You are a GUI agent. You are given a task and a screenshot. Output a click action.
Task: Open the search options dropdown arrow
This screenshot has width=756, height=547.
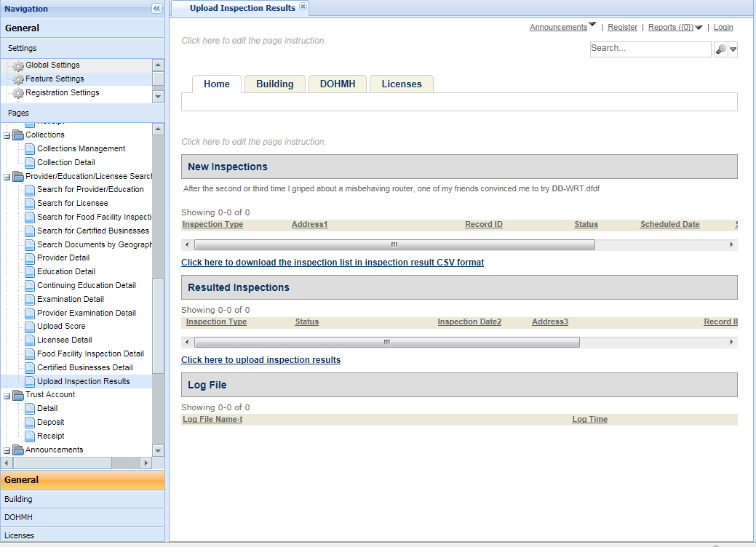click(733, 49)
